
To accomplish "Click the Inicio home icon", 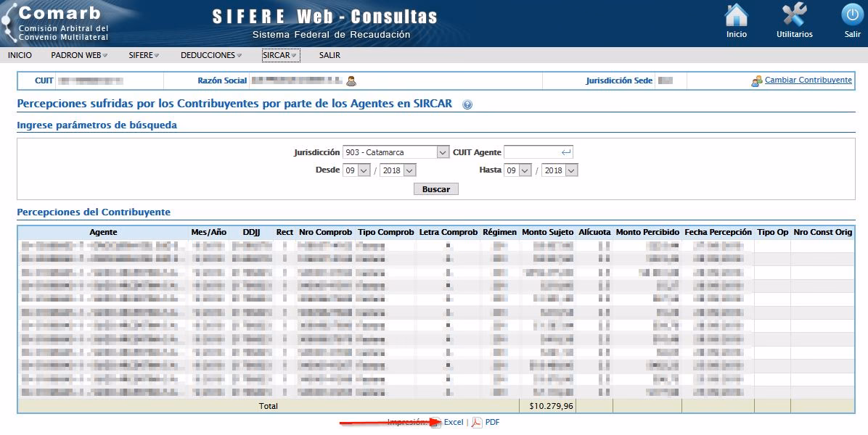I will [736, 16].
